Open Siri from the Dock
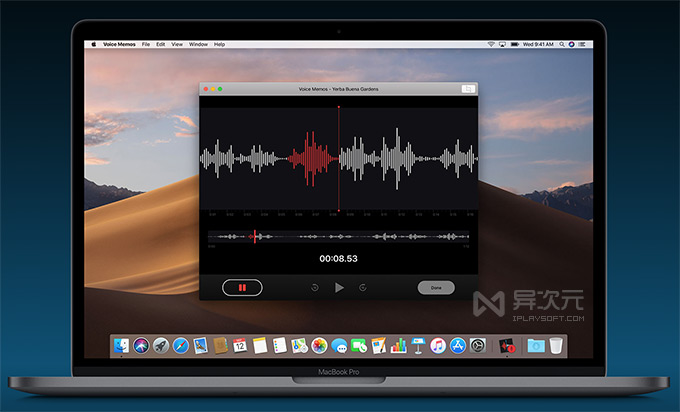The width and height of the screenshot is (680, 412). pos(141,345)
